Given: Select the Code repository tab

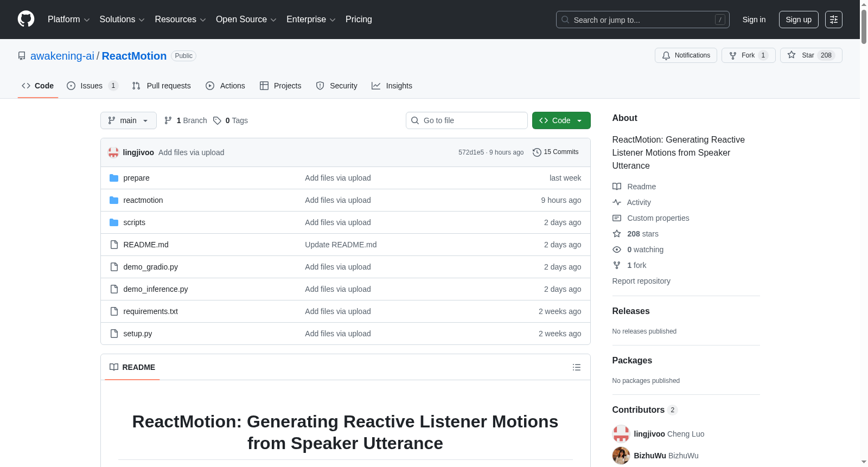Looking at the screenshot, I should [x=37, y=86].
